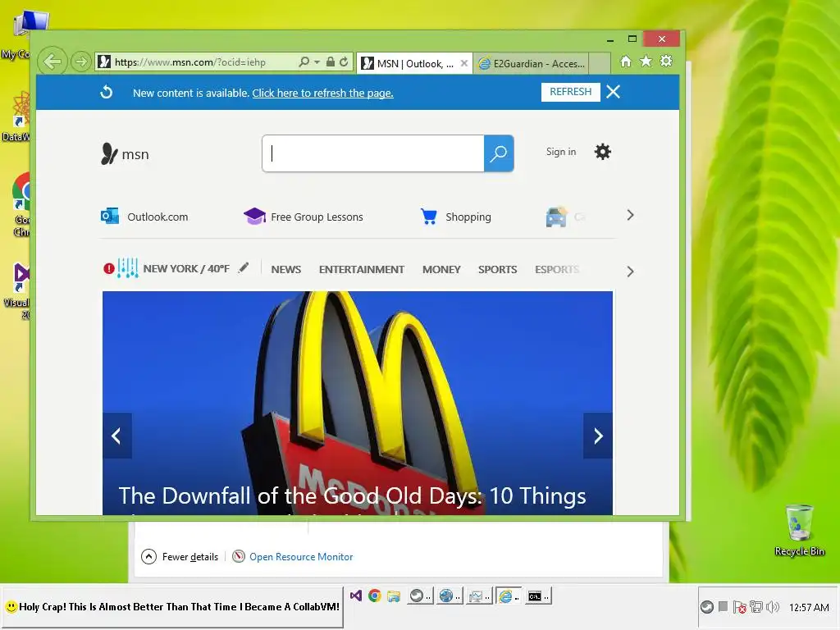Show previous slide in headline carousel
This screenshot has height=630, width=840.
point(116,436)
